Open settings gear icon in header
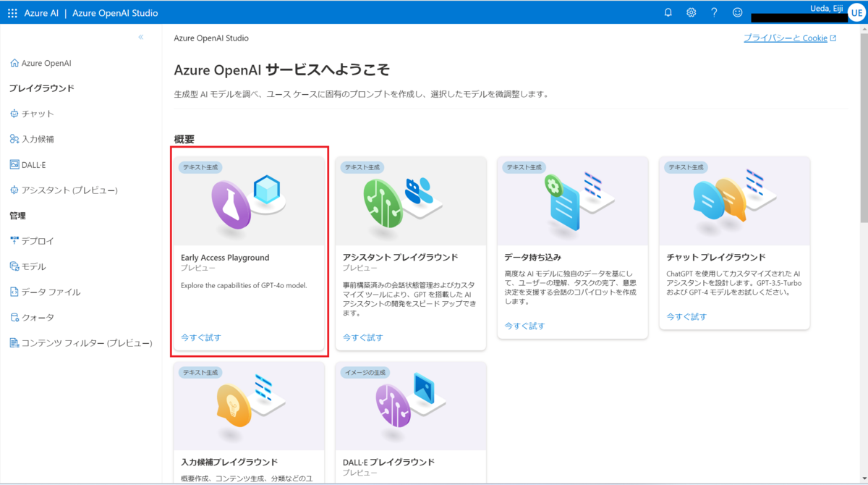 [x=692, y=12]
